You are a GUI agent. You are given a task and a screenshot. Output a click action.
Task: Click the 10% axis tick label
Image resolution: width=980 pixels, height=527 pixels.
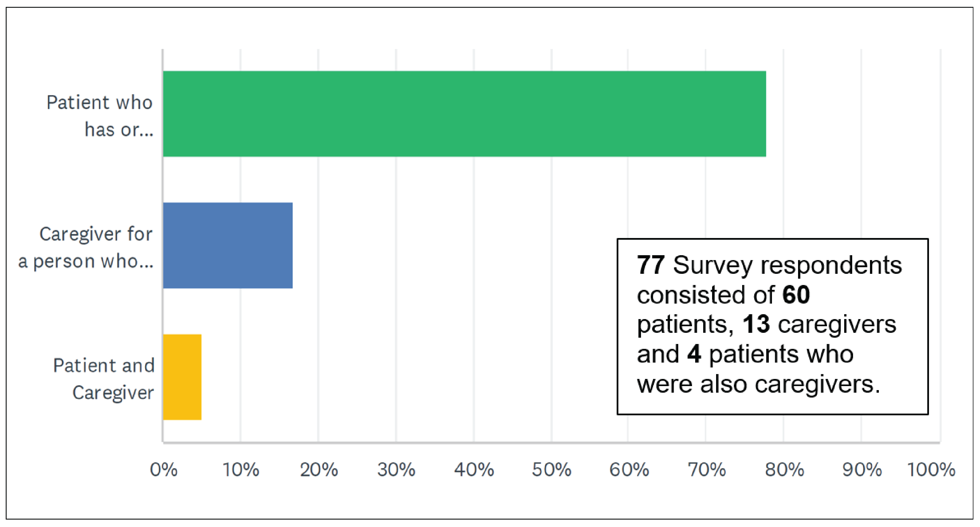[241, 470]
